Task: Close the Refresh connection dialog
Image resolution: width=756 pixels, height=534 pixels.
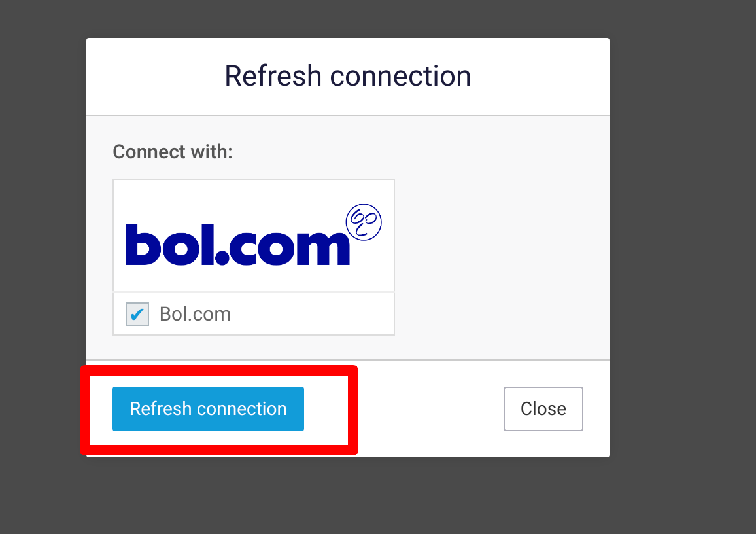Action: pos(543,408)
